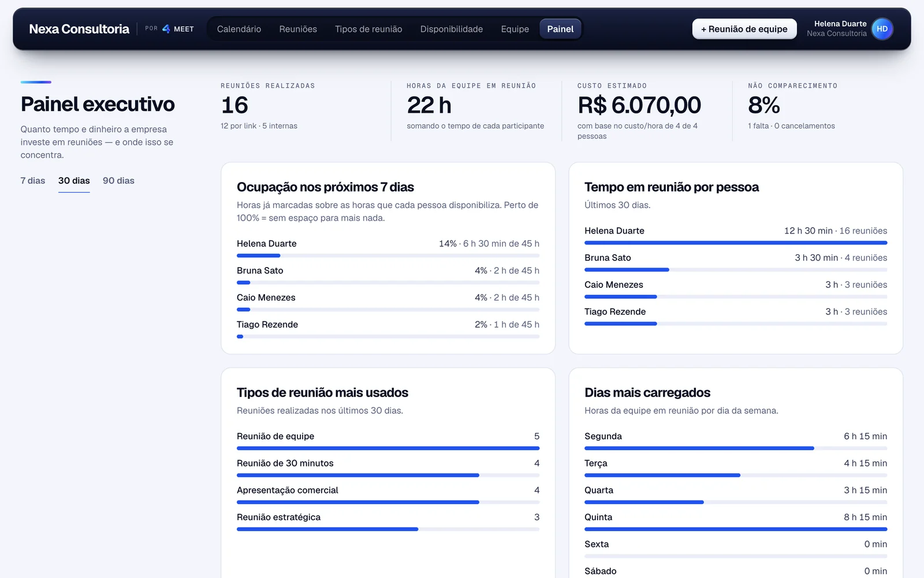The image size is (924, 578).
Task: Go to the Reuniões tab
Action: tap(298, 29)
